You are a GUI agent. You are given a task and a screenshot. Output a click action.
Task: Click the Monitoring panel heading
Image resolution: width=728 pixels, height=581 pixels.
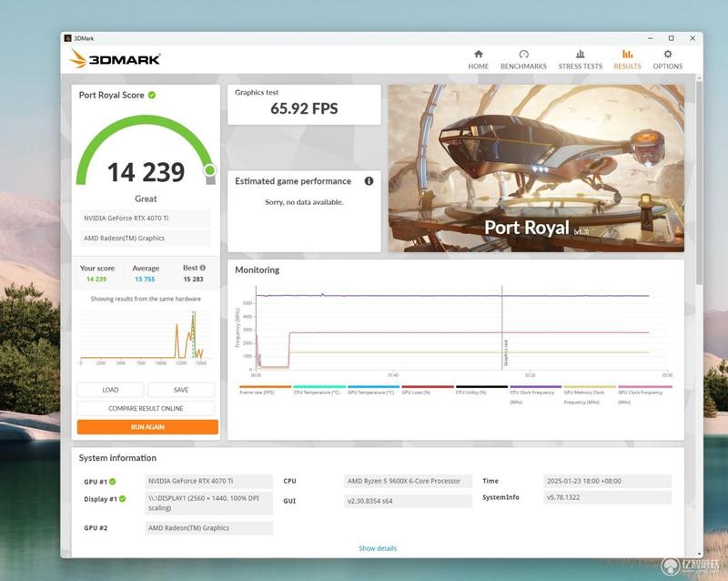pyautogui.click(x=258, y=270)
